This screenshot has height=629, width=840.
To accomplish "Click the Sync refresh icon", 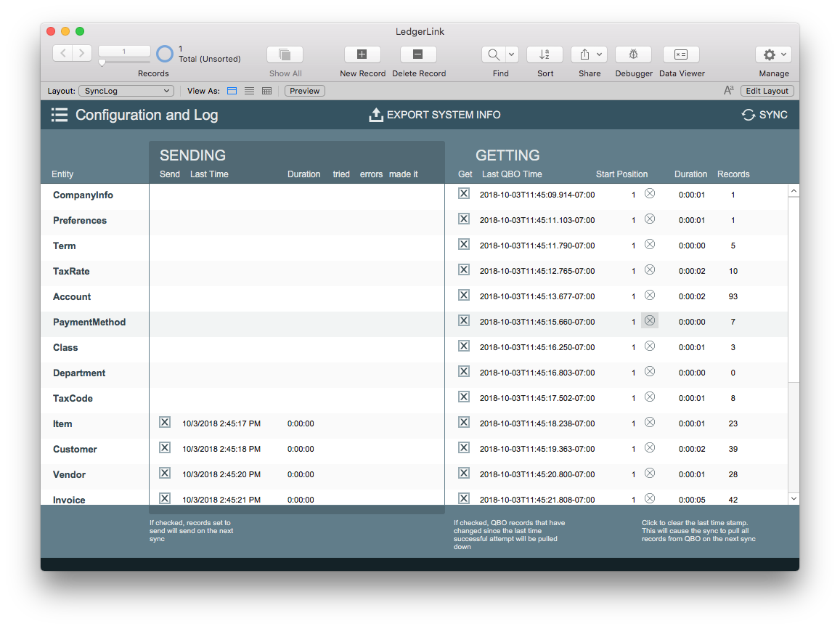I will 749,115.
